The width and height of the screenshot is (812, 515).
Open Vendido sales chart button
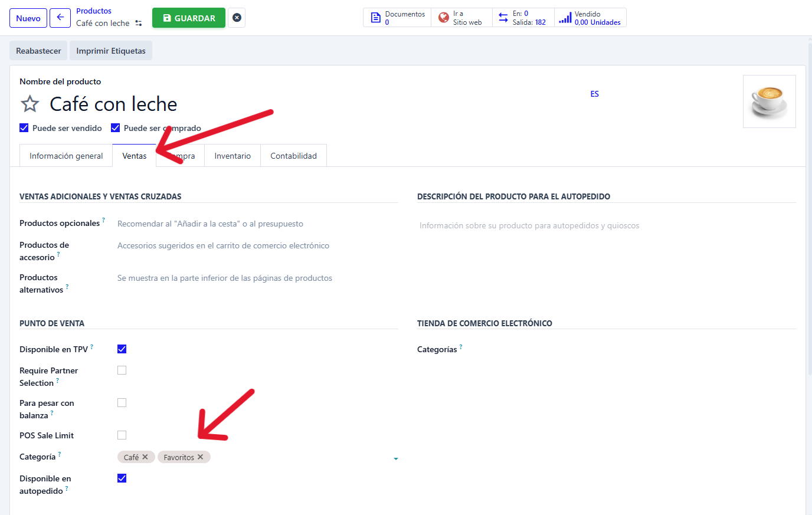(590, 18)
